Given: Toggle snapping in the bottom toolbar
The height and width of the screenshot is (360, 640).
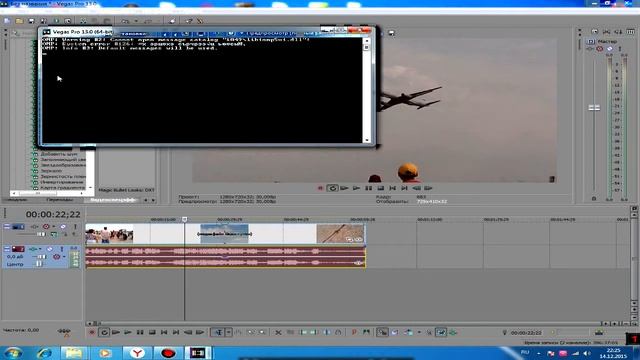Looking at the screenshot, I should pos(382,333).
